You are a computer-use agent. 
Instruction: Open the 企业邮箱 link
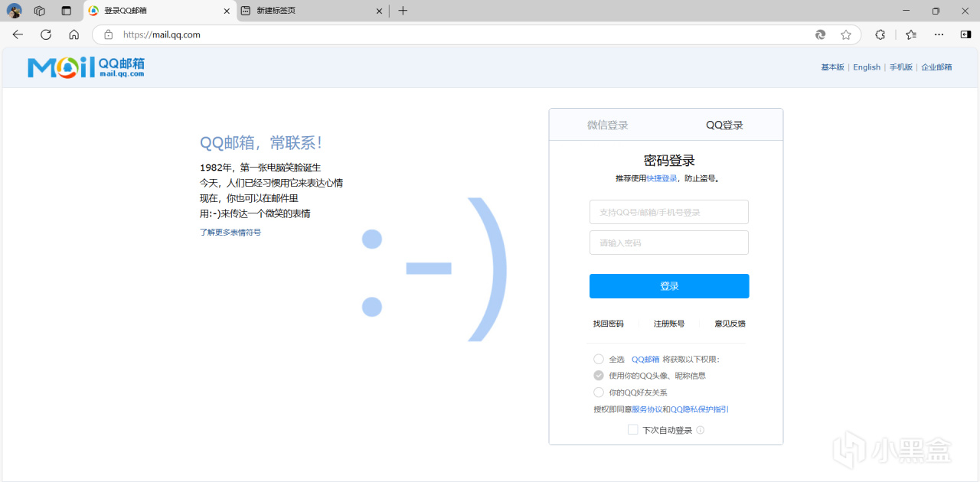click(936, 67)
